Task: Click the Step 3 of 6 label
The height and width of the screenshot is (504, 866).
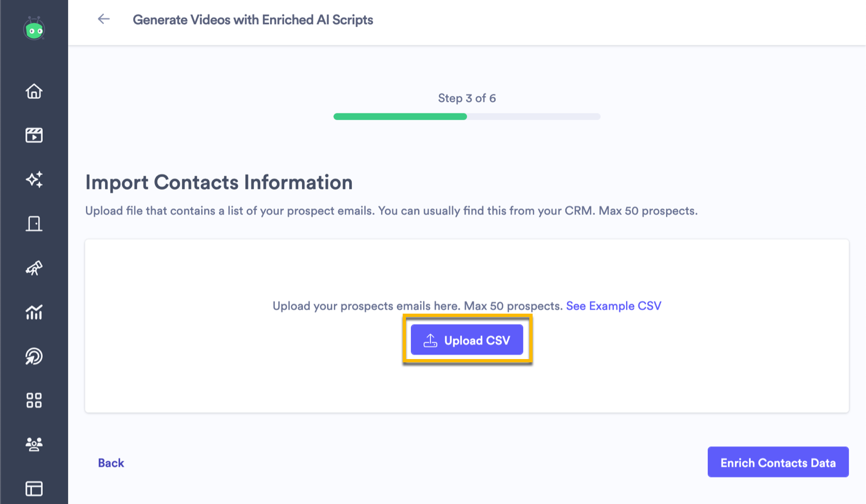Action: [467, 98]
